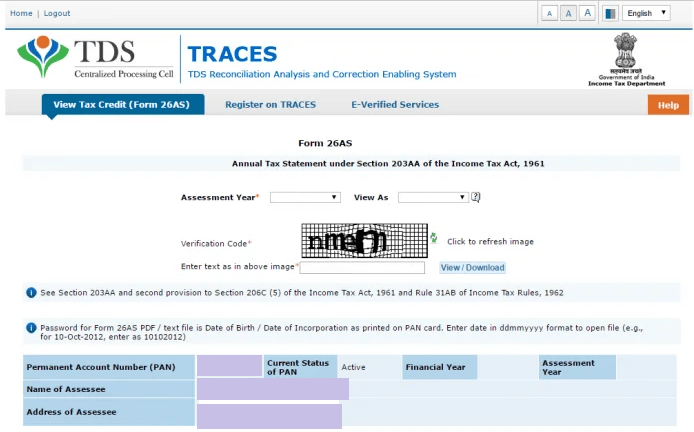Click info icon beside Section 203AA note

32,293
